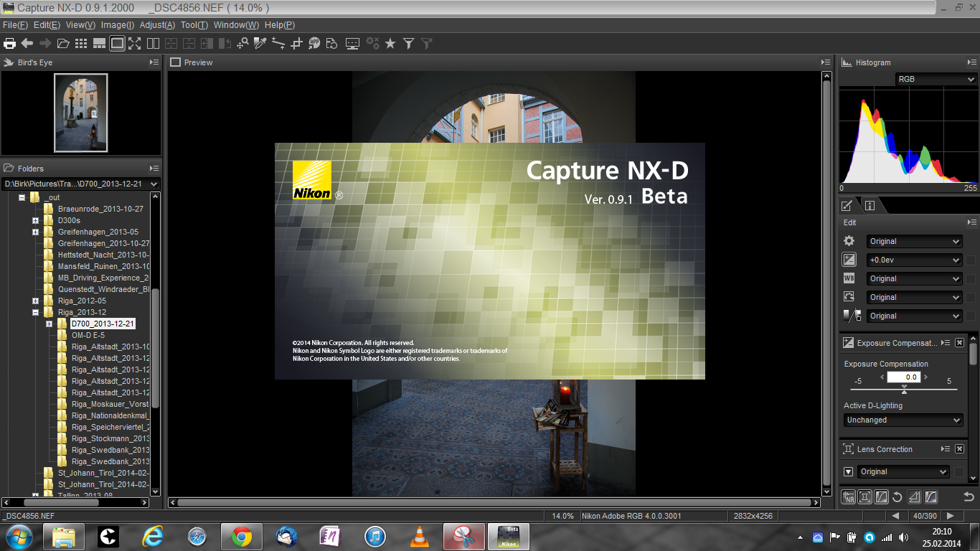Click the tone curve icon in bottom strip
980x551 pixels.
pos(882,496)
